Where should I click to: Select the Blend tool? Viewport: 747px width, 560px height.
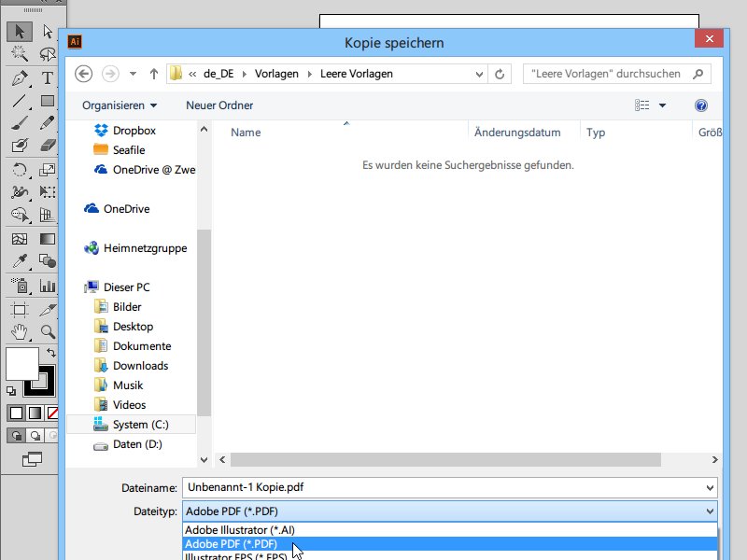[x=47, y=261]
